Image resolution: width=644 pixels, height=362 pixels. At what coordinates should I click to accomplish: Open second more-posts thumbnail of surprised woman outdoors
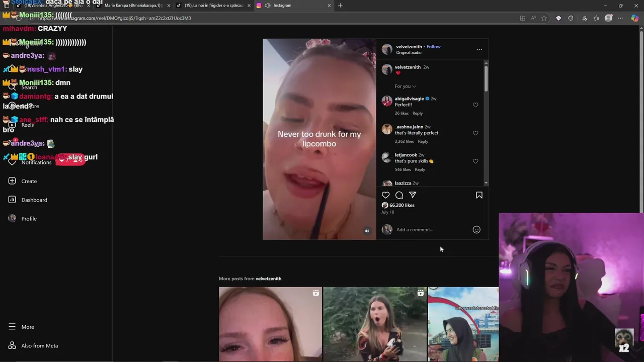click(x=375, y=324)
